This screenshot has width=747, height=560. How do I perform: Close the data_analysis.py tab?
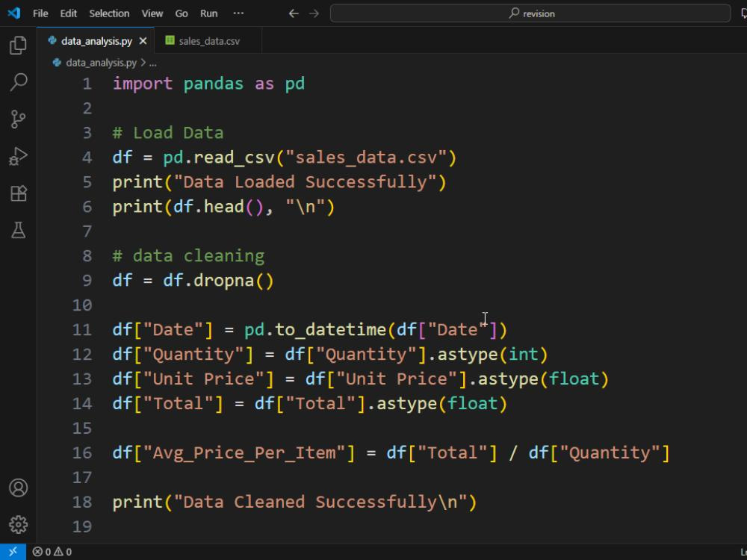coord(143,41)
